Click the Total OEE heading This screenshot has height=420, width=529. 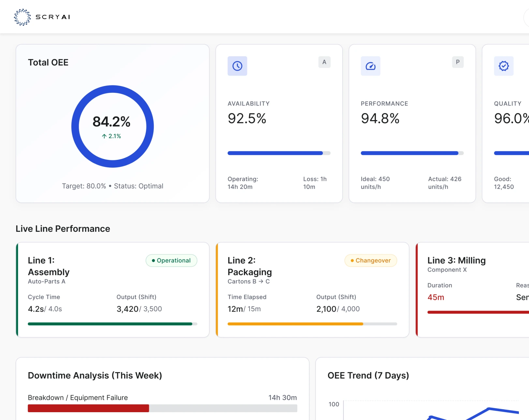48,63
